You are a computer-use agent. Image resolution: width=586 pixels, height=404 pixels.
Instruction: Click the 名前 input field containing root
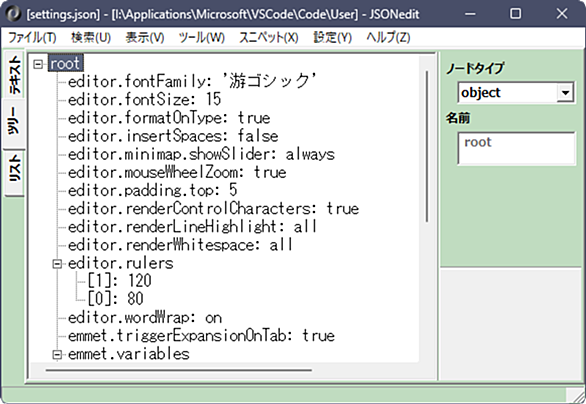click(x=516, y=148)
